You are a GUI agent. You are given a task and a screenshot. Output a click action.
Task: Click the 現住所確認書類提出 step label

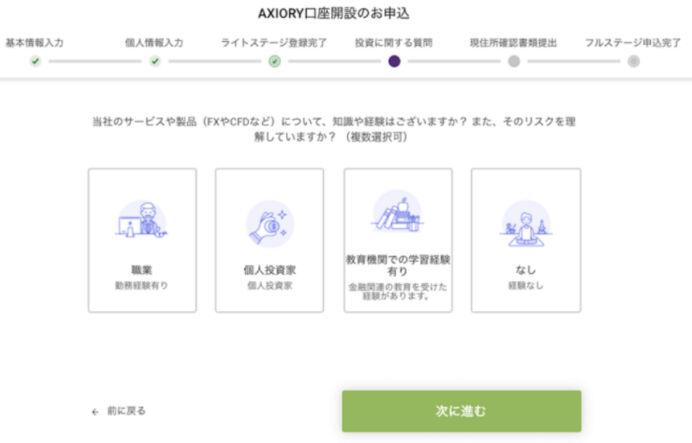tap(513, 43)
